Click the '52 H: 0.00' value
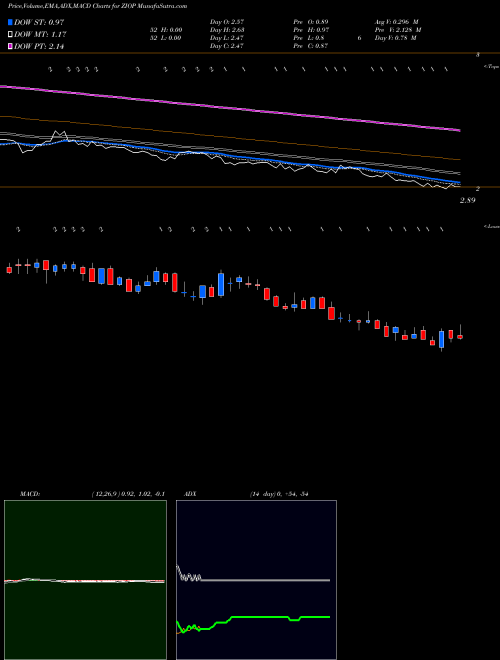500x660 pixels. 165,30
